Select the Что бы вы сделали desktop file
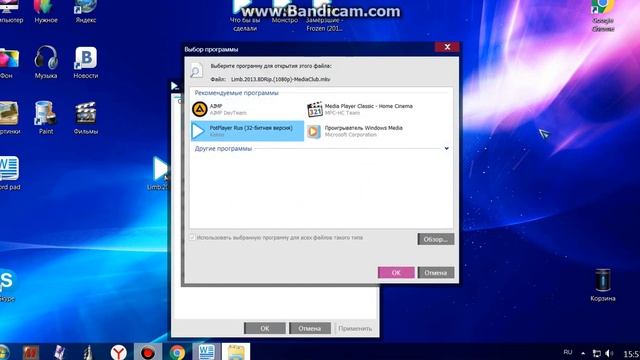This screenshot has height=360, width=640. [x=245, y=16]
